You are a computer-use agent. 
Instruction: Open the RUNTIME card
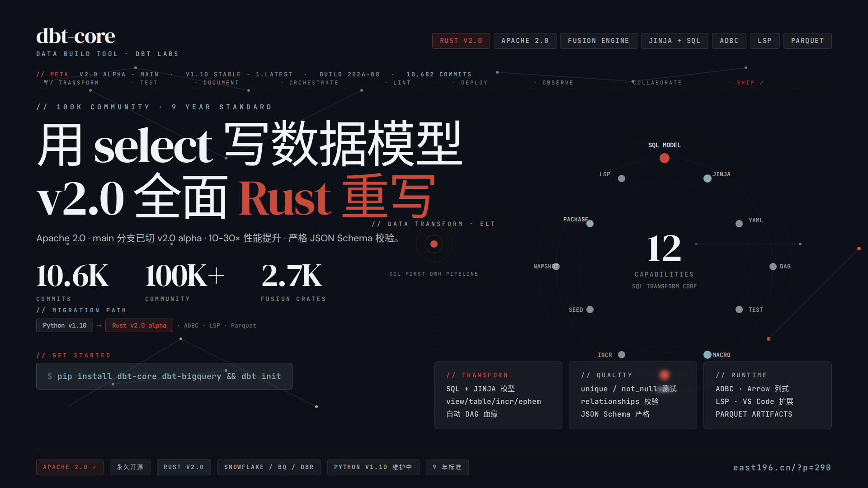coord(768,395)
